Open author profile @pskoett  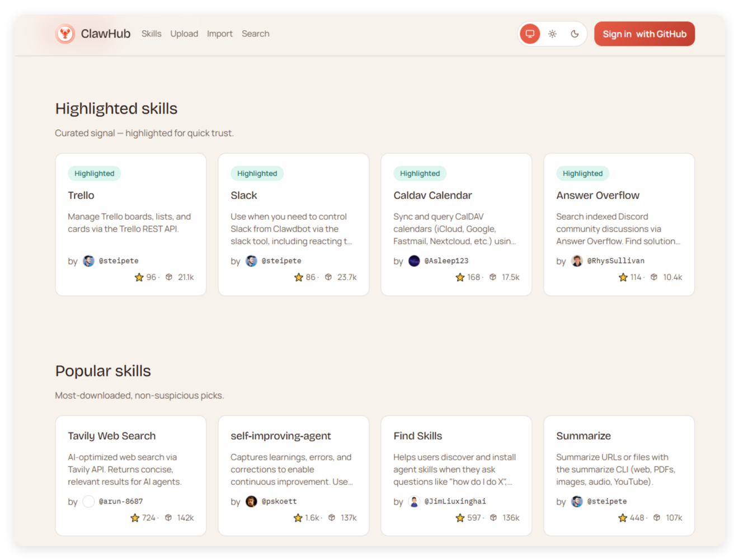(279, 501)
